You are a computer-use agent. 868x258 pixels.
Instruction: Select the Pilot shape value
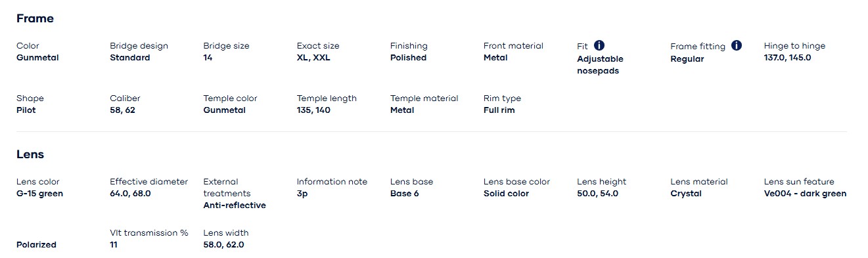click(26, 110)
